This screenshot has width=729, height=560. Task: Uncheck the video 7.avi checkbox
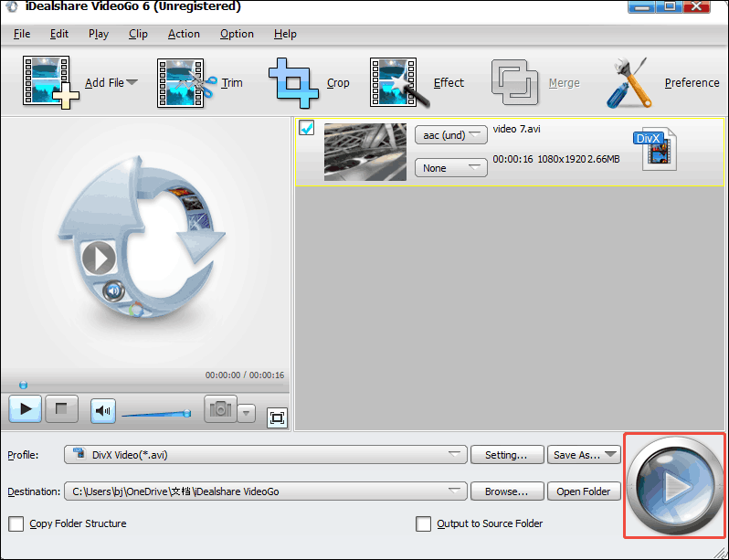307,128
